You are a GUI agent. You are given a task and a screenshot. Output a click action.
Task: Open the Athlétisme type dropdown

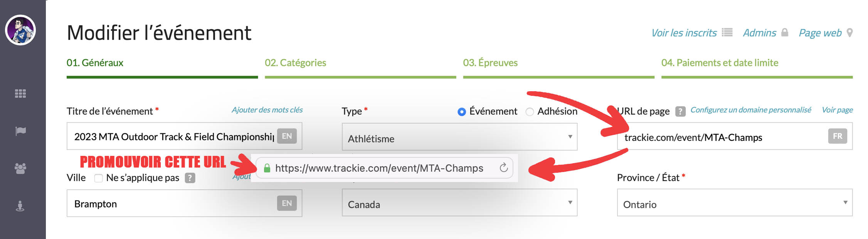[x=459, y=137]
